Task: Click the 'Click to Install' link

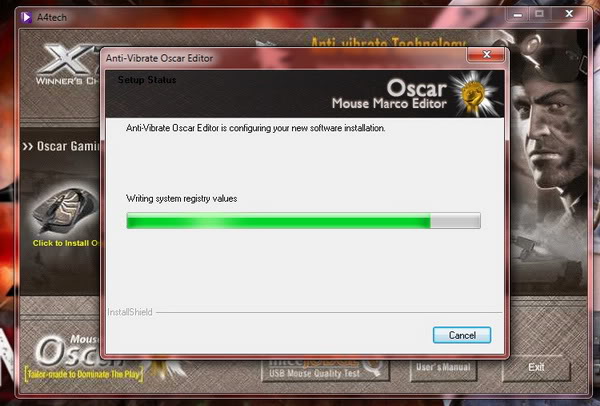Action: [66, 243]
